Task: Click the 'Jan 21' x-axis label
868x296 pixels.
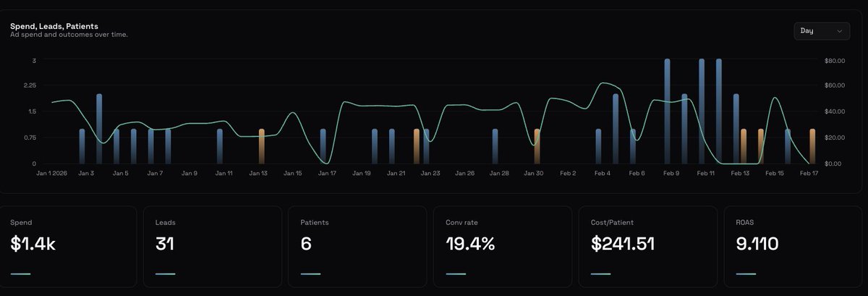Action: coord(396,174)
